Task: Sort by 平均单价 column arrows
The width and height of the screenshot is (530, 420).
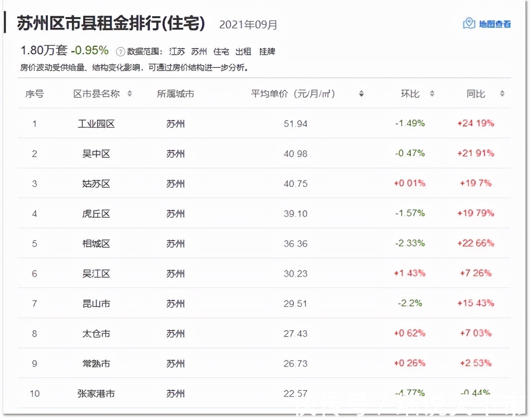Action: click(362, 94)
